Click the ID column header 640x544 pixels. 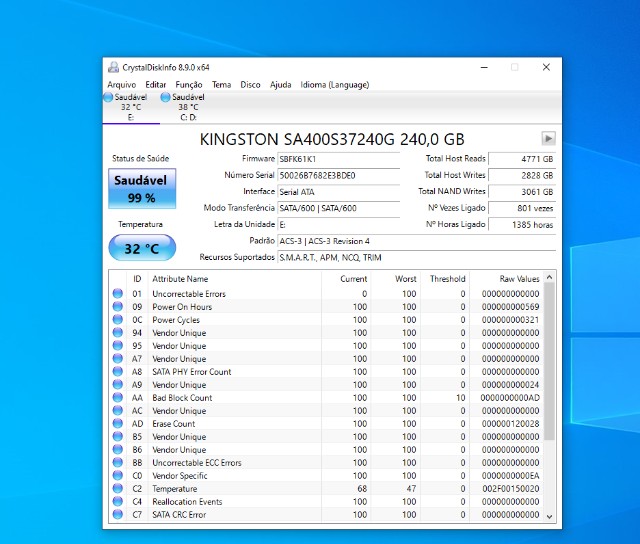pyautogui.click(x=137, y=279)
